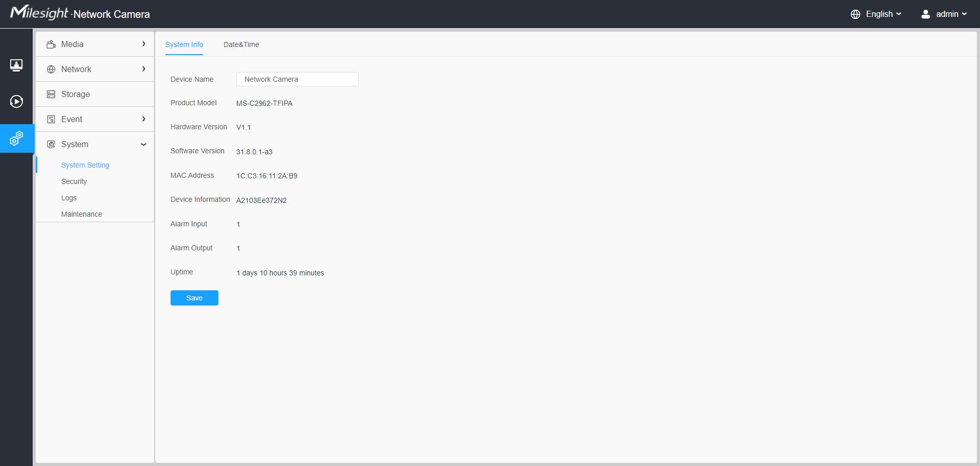Select System Setting submenu

(x=85, y=165)
